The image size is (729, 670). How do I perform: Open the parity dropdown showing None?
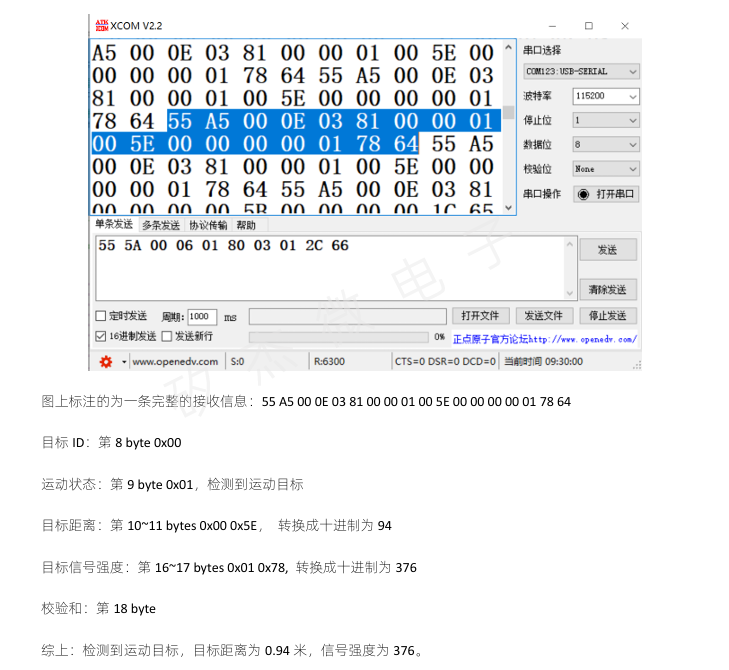tap(606, 169)
